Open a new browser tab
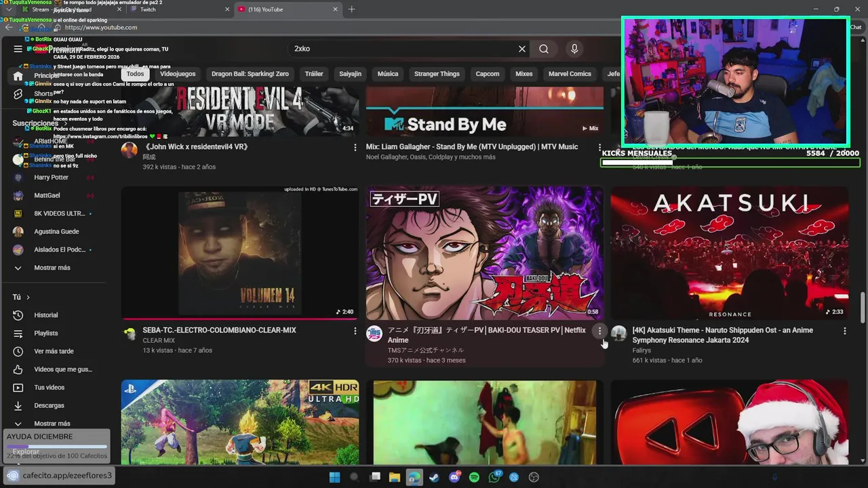868x488 pixels. click(351, 9)
